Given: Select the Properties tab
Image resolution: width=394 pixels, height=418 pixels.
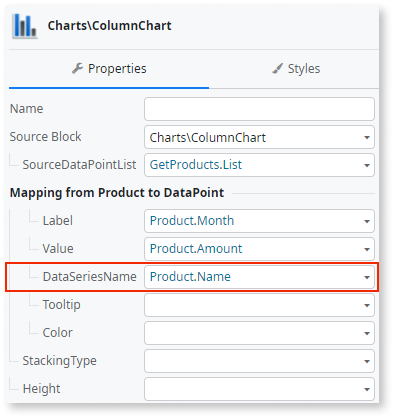Looking at the screenshot, I should point(109,69).
